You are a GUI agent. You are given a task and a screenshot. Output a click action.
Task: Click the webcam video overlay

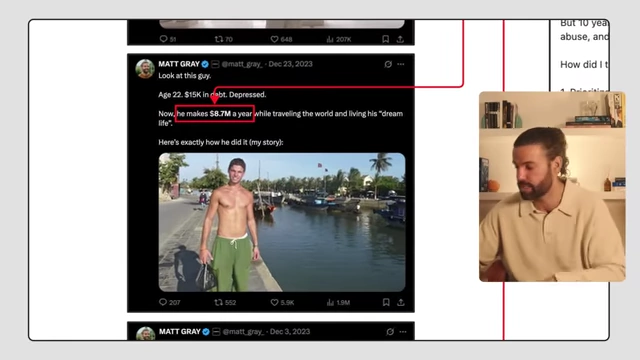click(x=552, y=187)
